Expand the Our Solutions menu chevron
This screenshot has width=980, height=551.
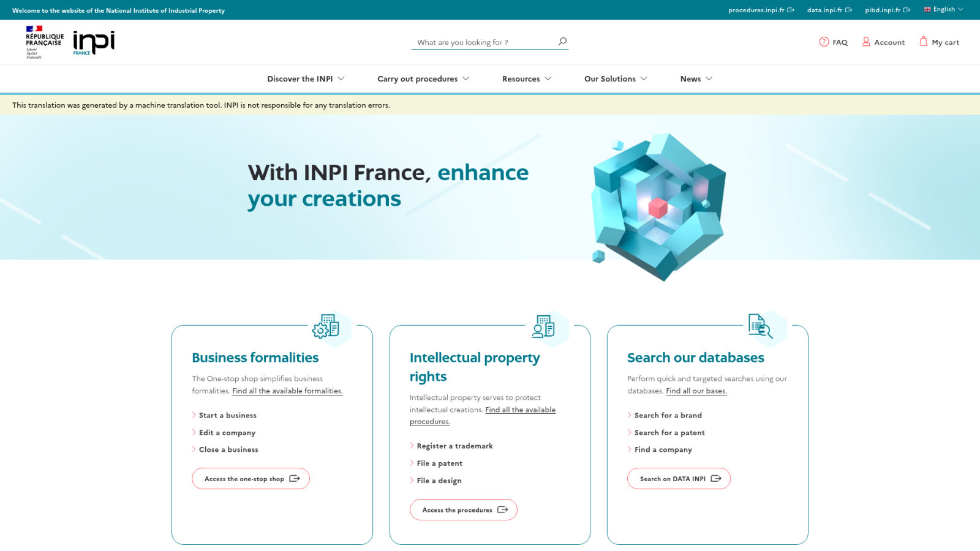[x=644, y=79]
